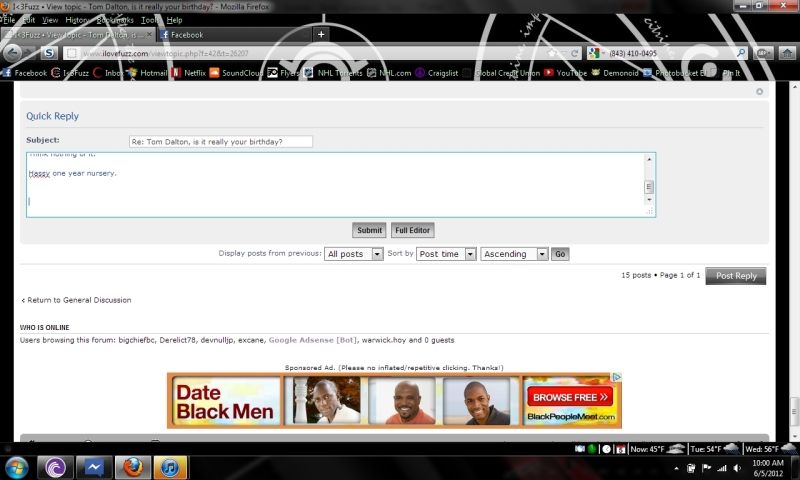800x480 pixels.
Task: Open the Windows Start menu
Action: [x=17, y=467]
